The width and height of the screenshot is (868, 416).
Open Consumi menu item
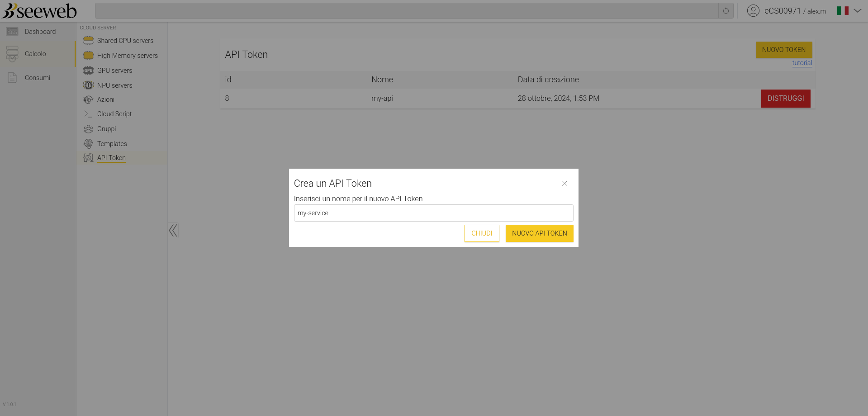pyautogui.click(x=38, y=78)
